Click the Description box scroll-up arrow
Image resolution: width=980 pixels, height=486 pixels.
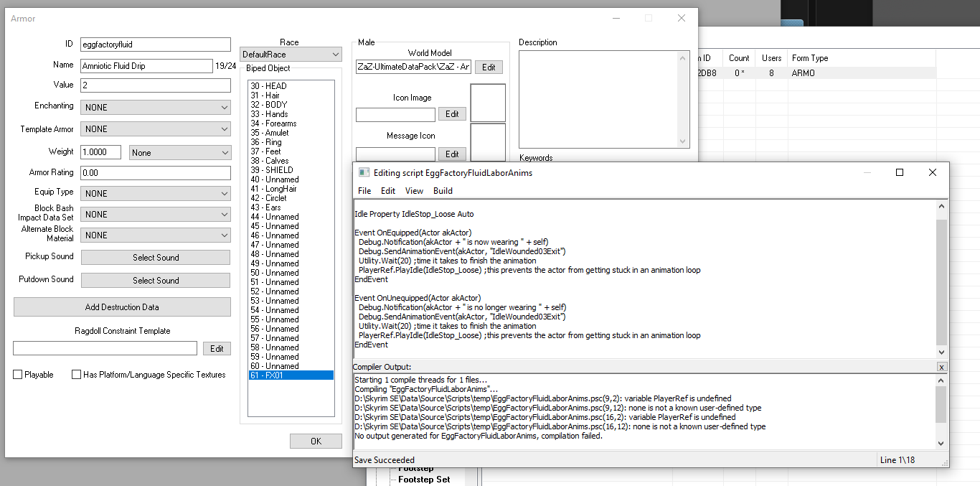[x=683, y=57]
